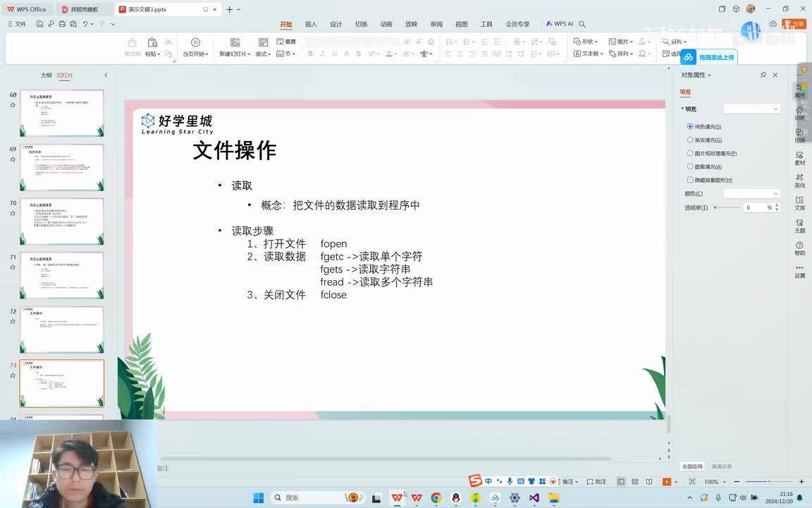
Task: Switch to normal view in status bar
Action: 621,482
